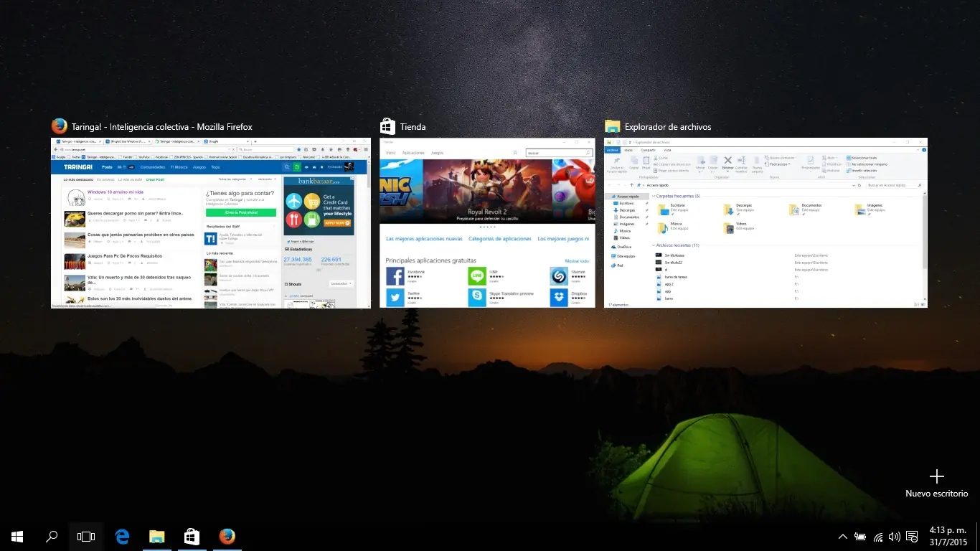The width and height of the screenshot is (980, 551).
Task: Click the folder icon beside Explorador de archivos
Action: coord(612,126)
